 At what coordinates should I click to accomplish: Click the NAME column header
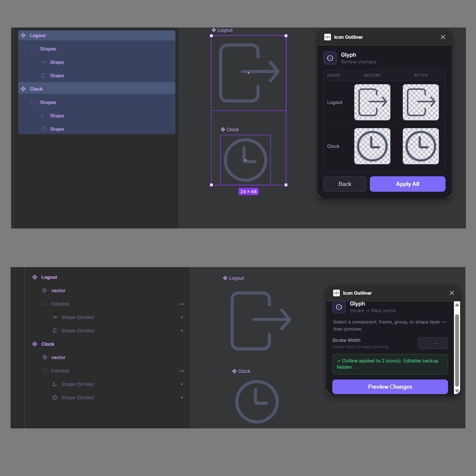click(x=334, y=75)
